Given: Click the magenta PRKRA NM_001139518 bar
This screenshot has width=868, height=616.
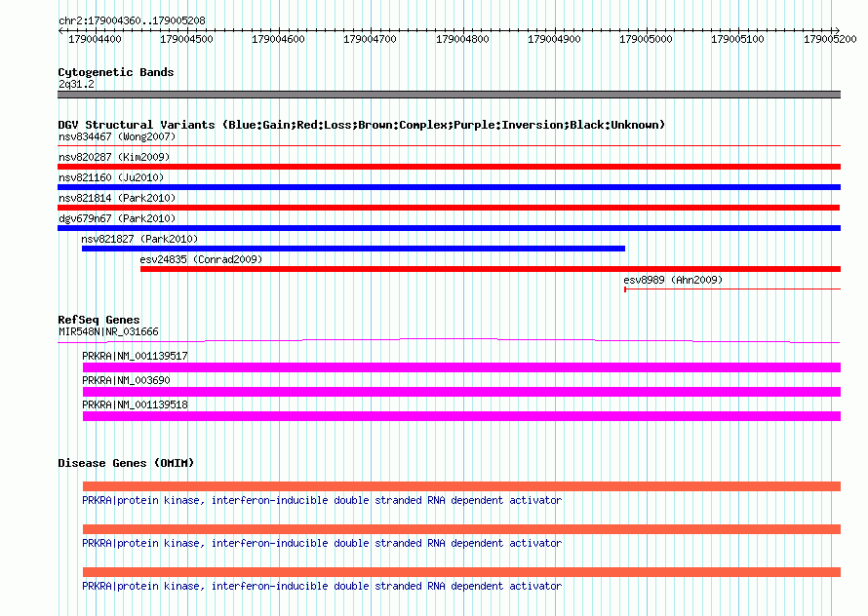Looking at the screenshot, I should [x=461, y=416].
